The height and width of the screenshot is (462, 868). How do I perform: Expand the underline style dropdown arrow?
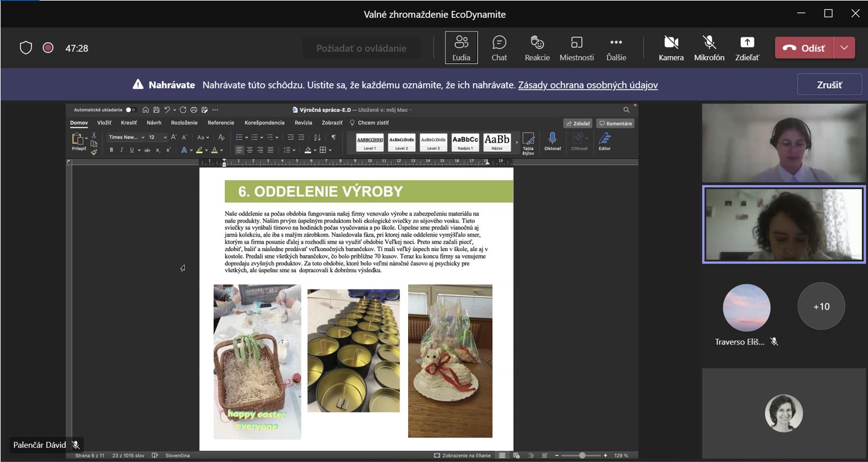click(x=139, y=150)
